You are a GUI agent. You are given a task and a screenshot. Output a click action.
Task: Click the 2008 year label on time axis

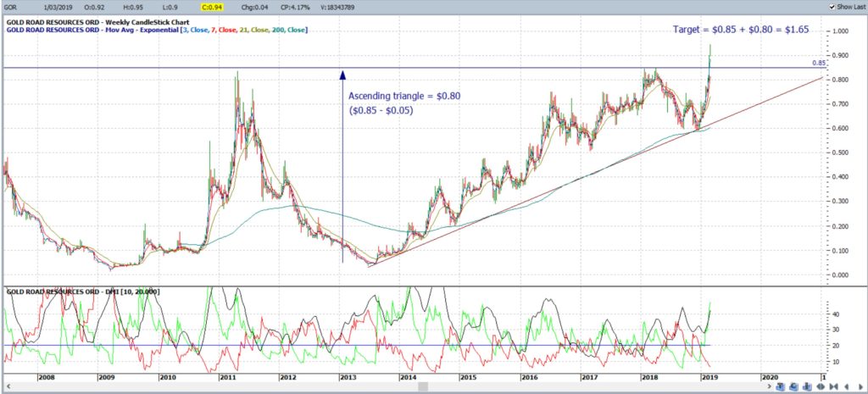[46, 377]
